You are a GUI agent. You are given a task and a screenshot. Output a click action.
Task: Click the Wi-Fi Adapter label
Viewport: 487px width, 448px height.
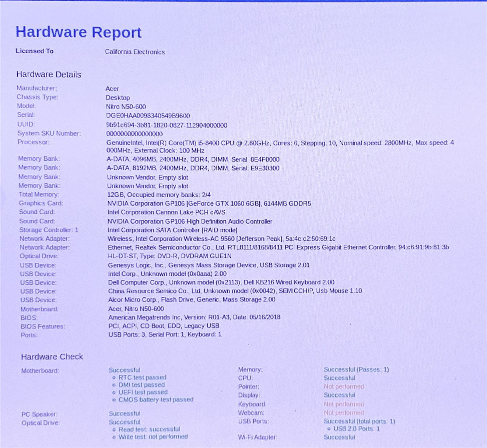[x=258, y=437]
